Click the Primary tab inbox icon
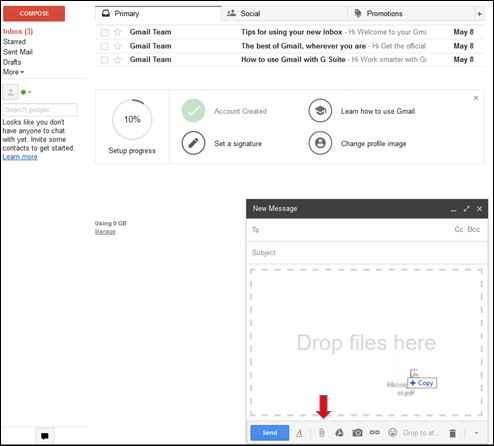This screenshot has height=446, width=494. pos(106,14)
